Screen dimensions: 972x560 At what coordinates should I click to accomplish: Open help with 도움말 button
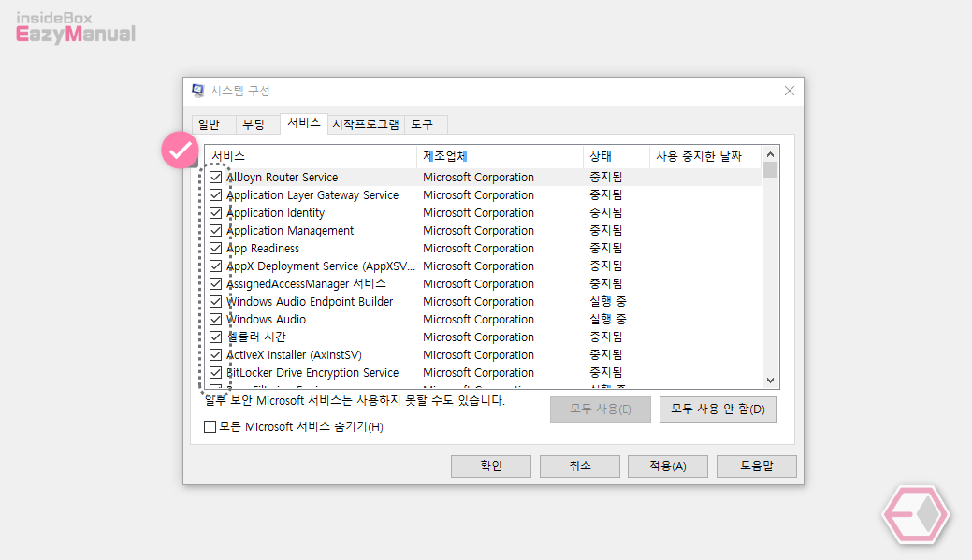tap(756, 467)
